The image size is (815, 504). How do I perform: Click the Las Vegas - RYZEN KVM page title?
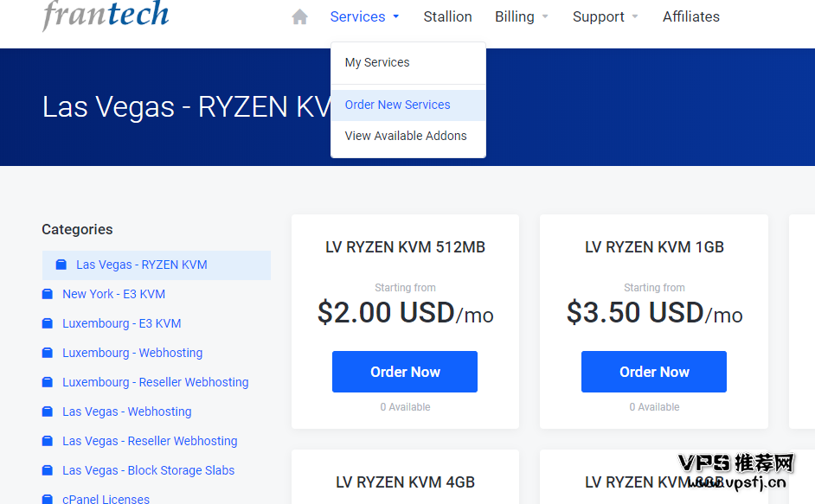[187, 107]
